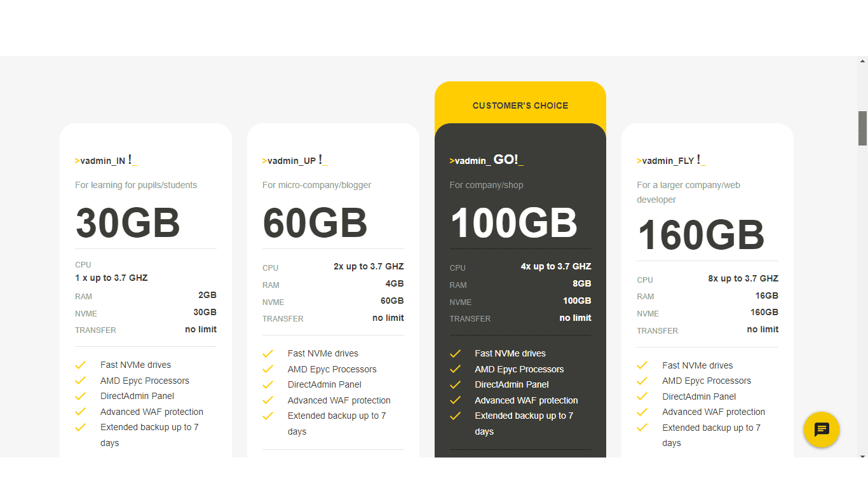
Task: Click checkmark beside Fast NVMe drives in vadmin_IN
Action: point(80,365)
